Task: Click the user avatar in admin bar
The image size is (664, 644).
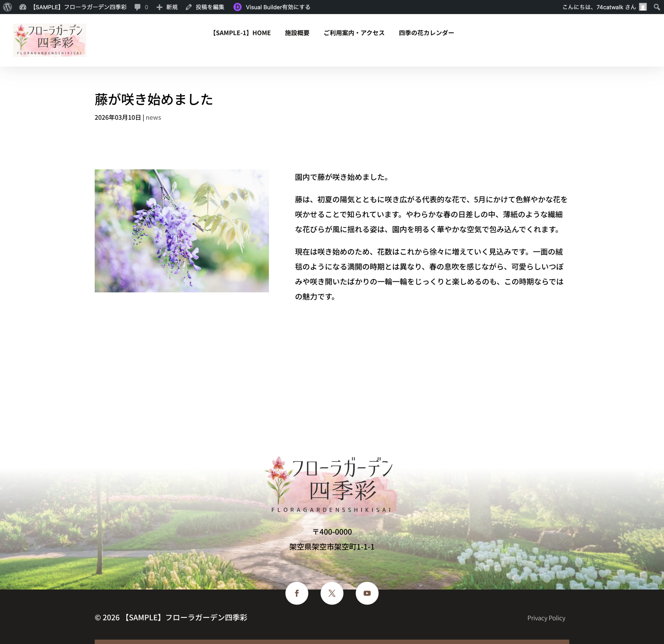Action: click(x=643, y=7)
